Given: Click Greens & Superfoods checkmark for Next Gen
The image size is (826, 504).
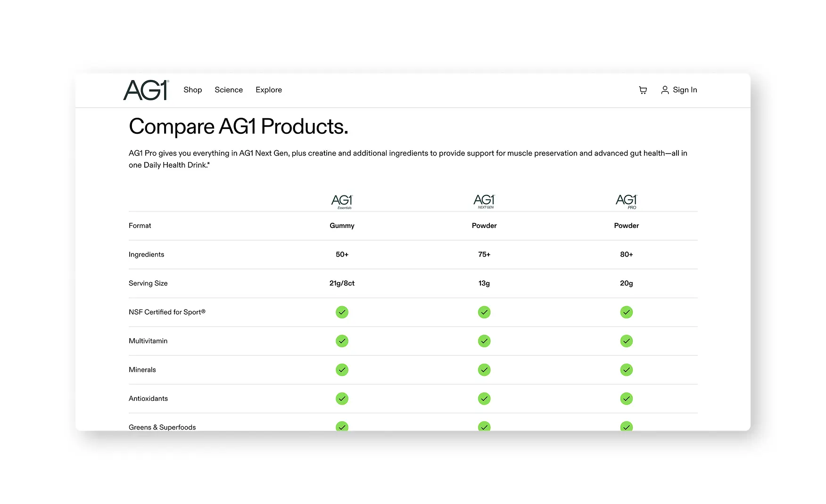Looking at the screenshot, I should 484,426.
